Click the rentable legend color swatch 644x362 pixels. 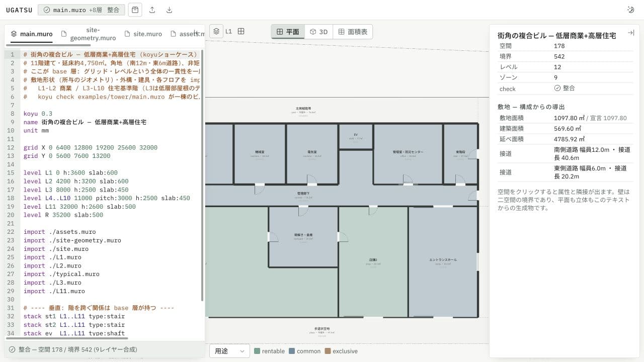pos(257,351)
